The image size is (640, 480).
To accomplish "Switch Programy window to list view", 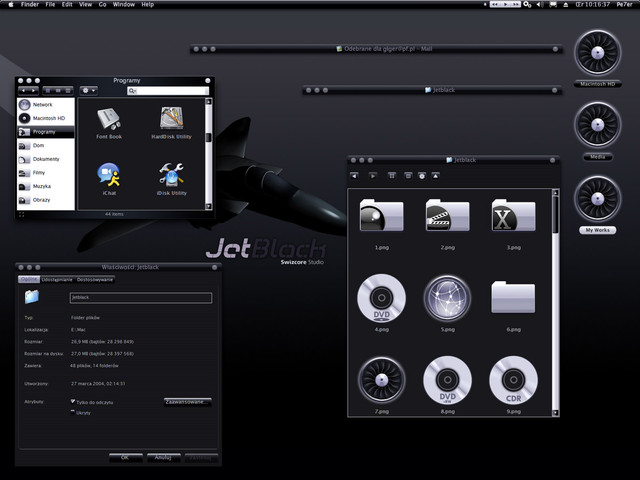I will [x=58, y=90].
